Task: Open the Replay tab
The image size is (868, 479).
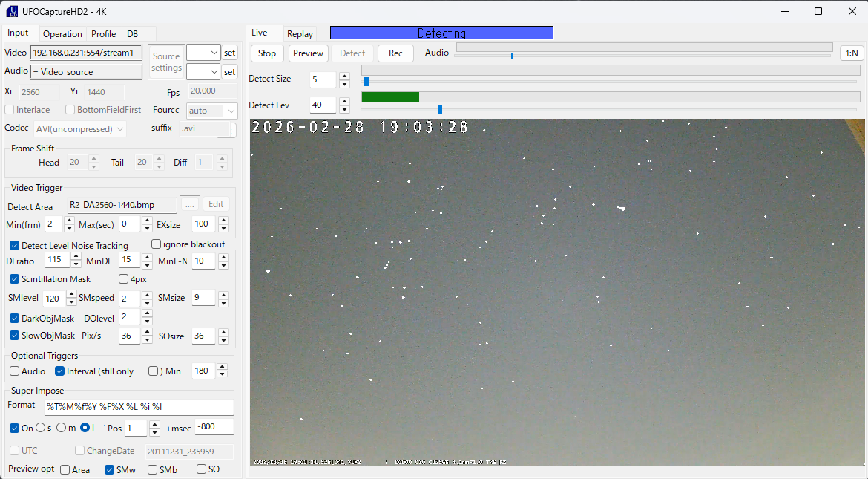Action: pos(300,34)
